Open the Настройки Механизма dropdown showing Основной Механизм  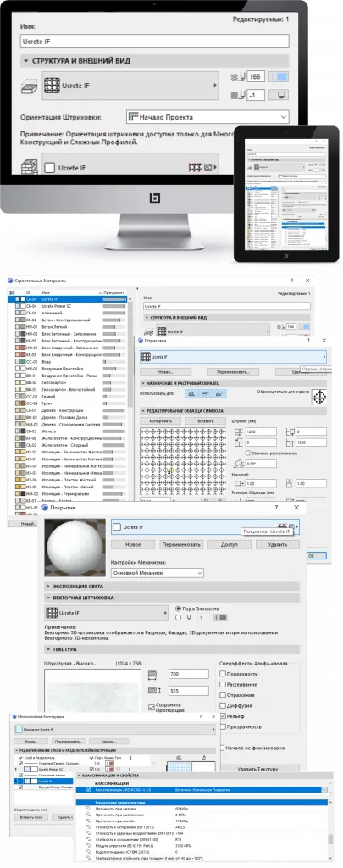pos(158,573)
